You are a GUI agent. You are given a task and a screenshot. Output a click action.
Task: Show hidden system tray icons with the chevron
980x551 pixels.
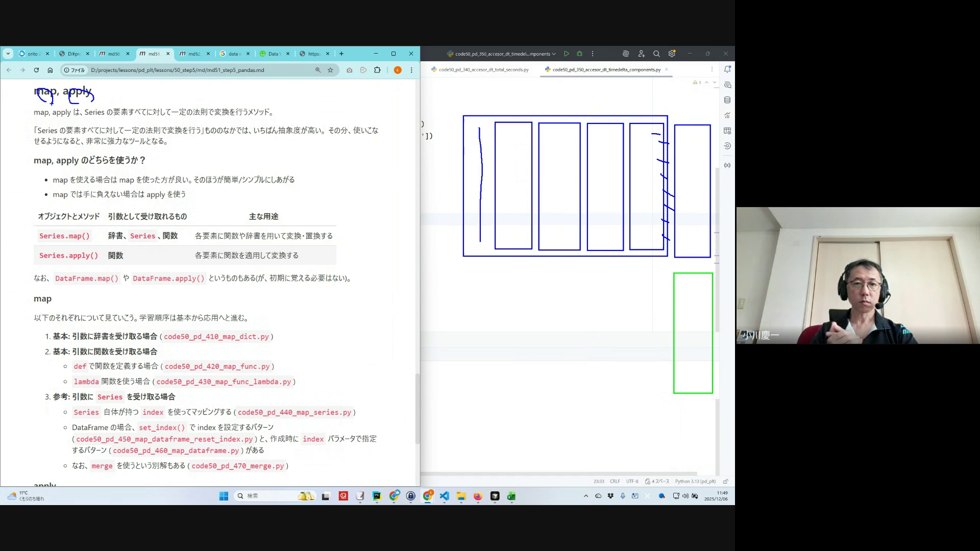pyautogui.click(x=585, y=496)
